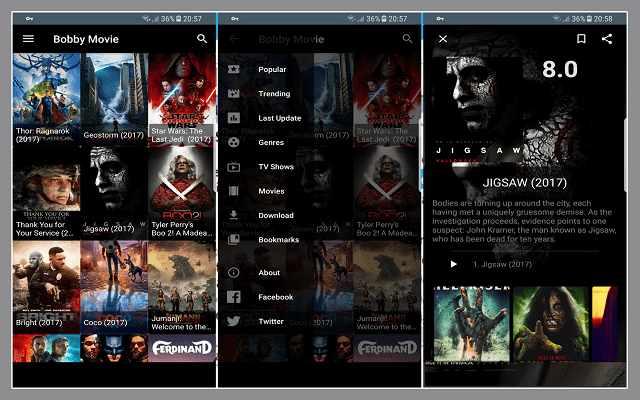Open Movies from the navigation drawer
Viewport: 640px width, 400px height.
[271, 191]
